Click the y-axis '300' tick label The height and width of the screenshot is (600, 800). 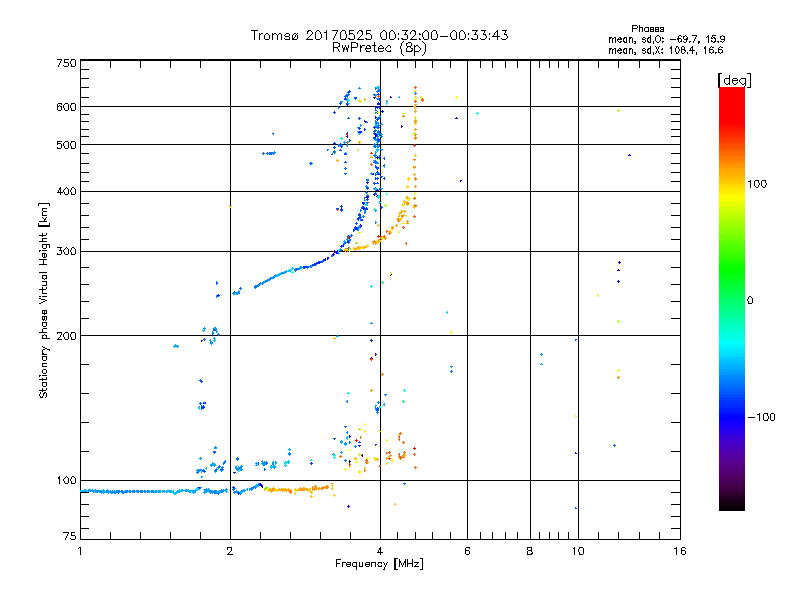click(x=66, y=252)
